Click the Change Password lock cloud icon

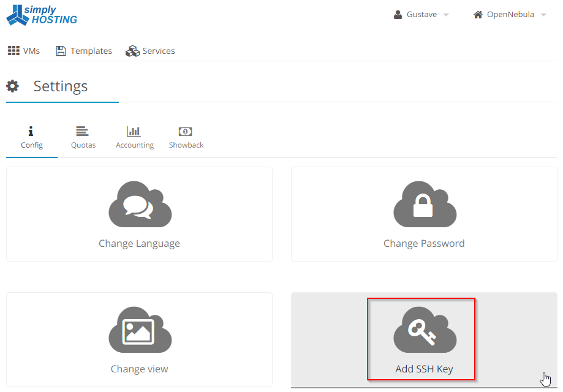pyautogui.click(x=425, y=204)
